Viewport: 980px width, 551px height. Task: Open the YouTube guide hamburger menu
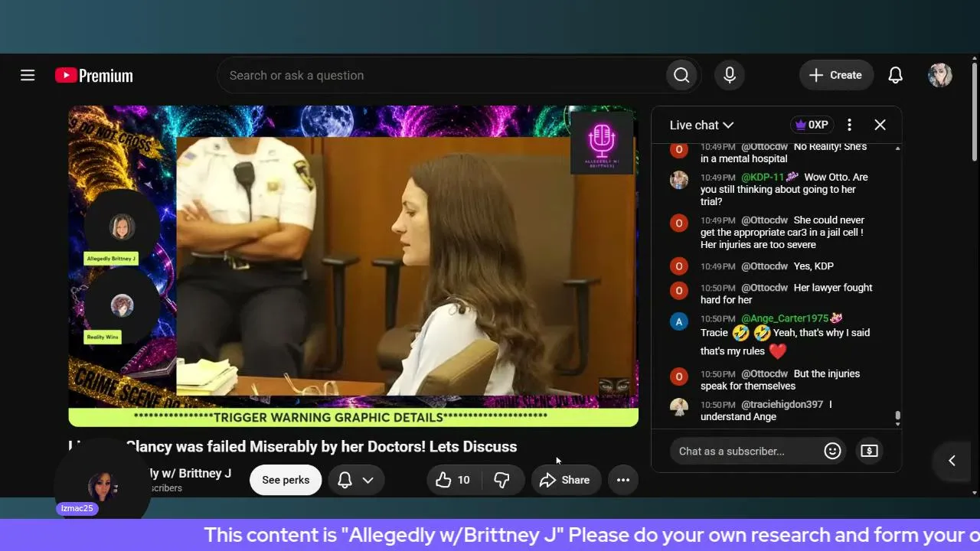coord(28,75)
